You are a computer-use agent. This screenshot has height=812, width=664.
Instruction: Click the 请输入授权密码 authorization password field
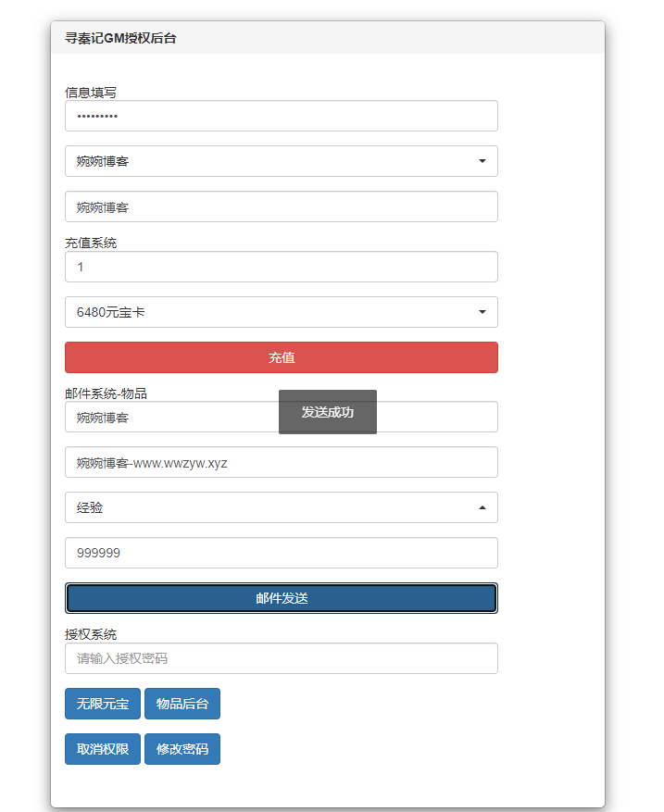281,658
